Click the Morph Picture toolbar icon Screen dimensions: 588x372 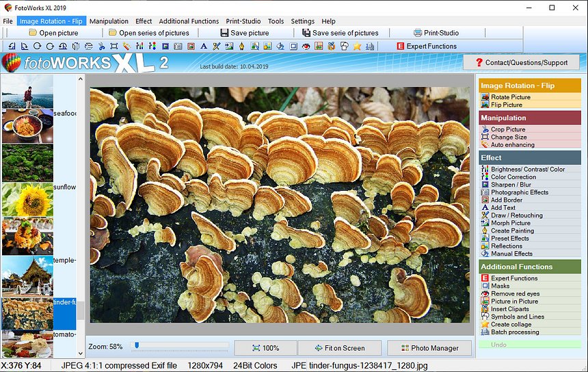tap(229, 46)
